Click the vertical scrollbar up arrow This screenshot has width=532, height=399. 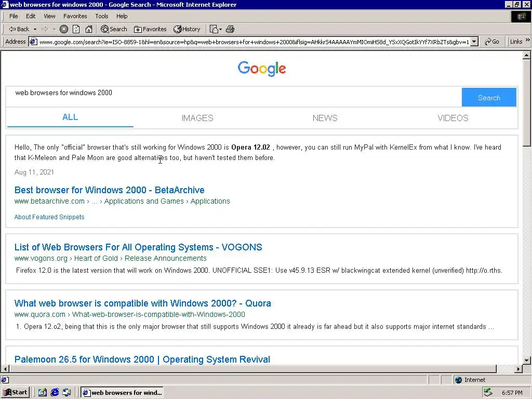coord(527,55)
